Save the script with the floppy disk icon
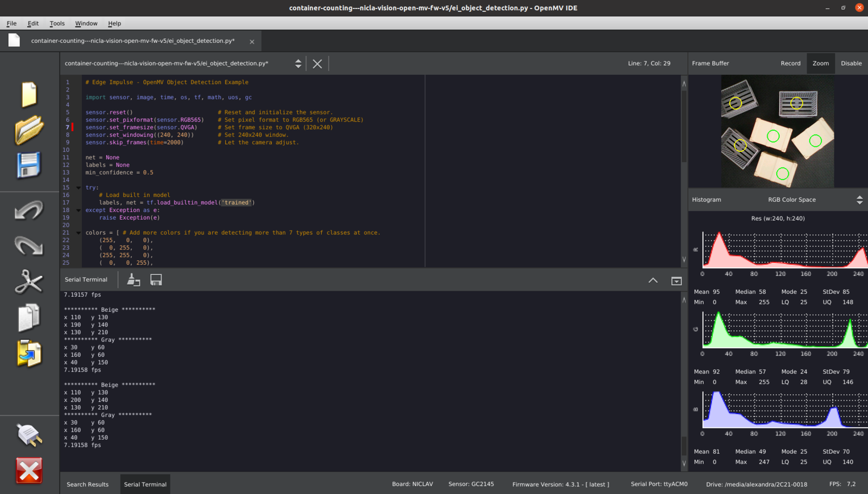Screen dimensions: 868x494 [29, 165]
